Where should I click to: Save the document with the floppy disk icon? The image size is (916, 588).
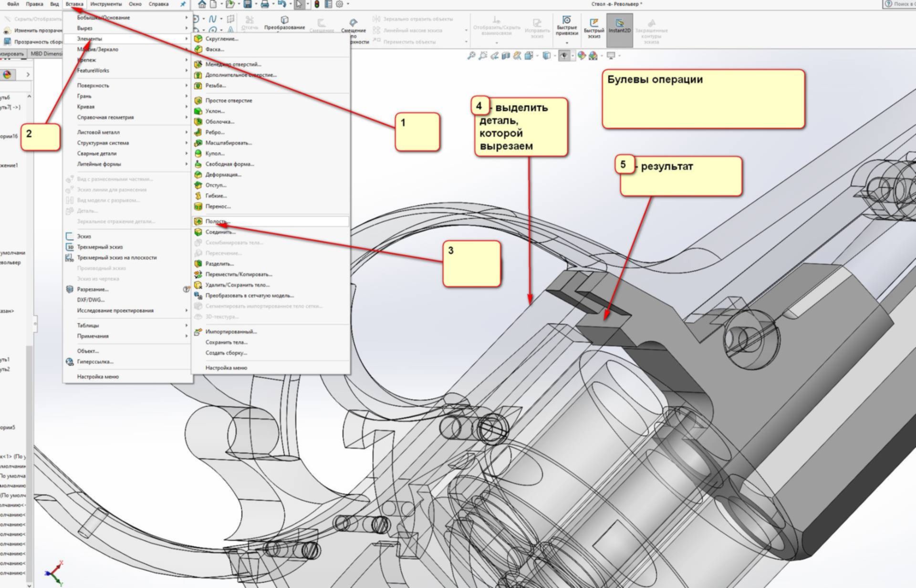point(248,4)
